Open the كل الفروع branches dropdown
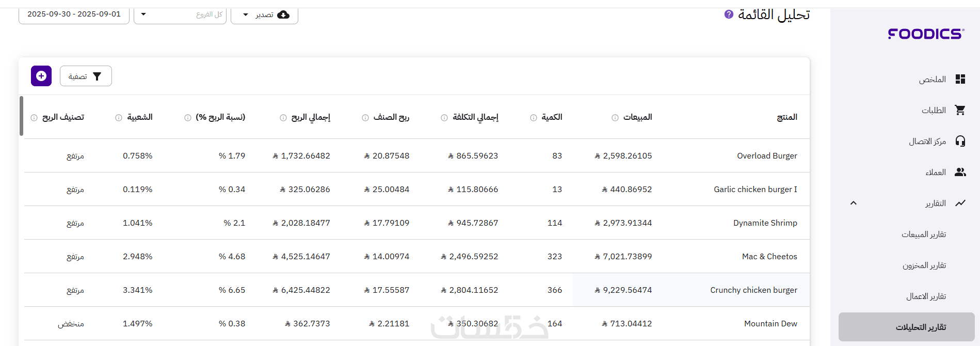The image size is (980, 346). [x=180, y=14]
